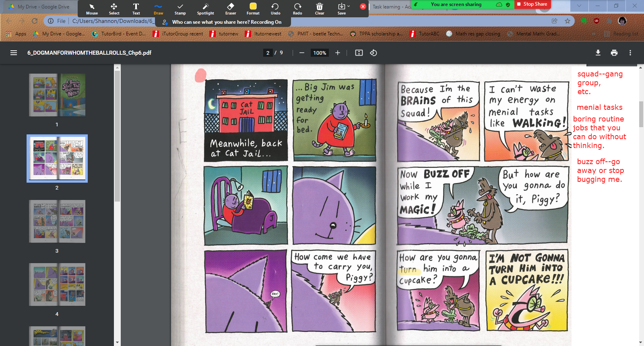
Task: Bookmark this page with star icon
Action: point(568,21)
